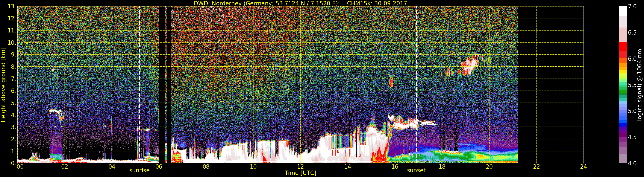The width and height of the screenshot is (644, 177).
Task: Click the height axis tick '6.'
Action: click(14, 91)
